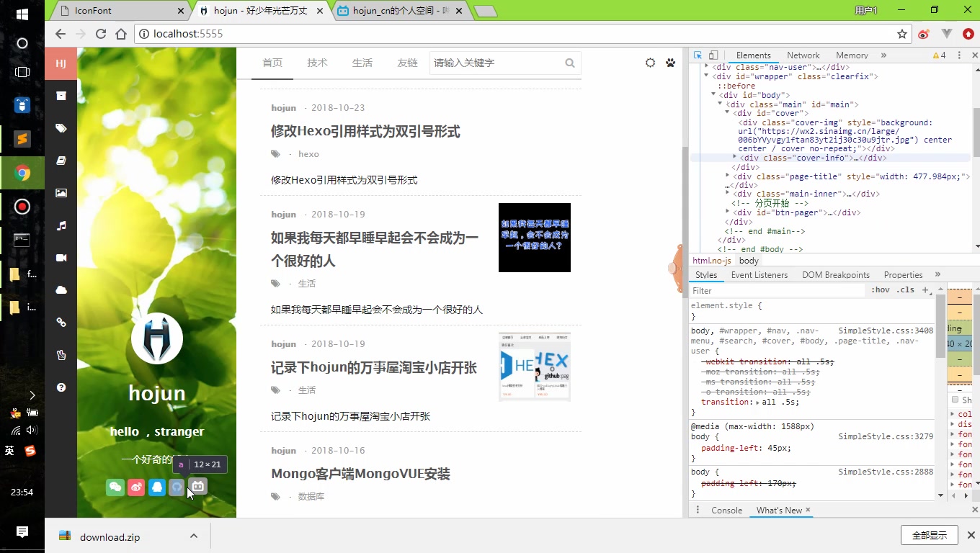The image size is (980, 553).
Task: Focus the Styles Filter field
Action: coord(778,291)
